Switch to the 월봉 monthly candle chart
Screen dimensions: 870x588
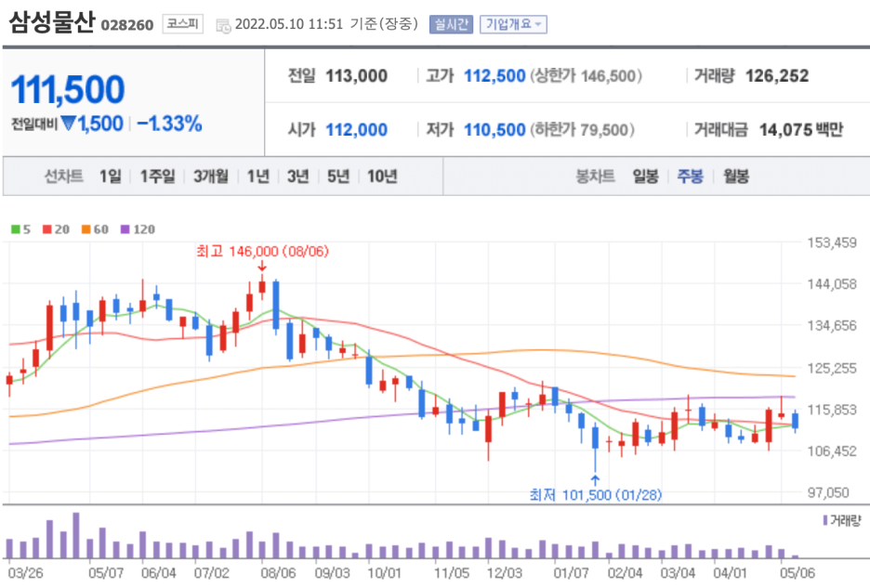(736, 176)
